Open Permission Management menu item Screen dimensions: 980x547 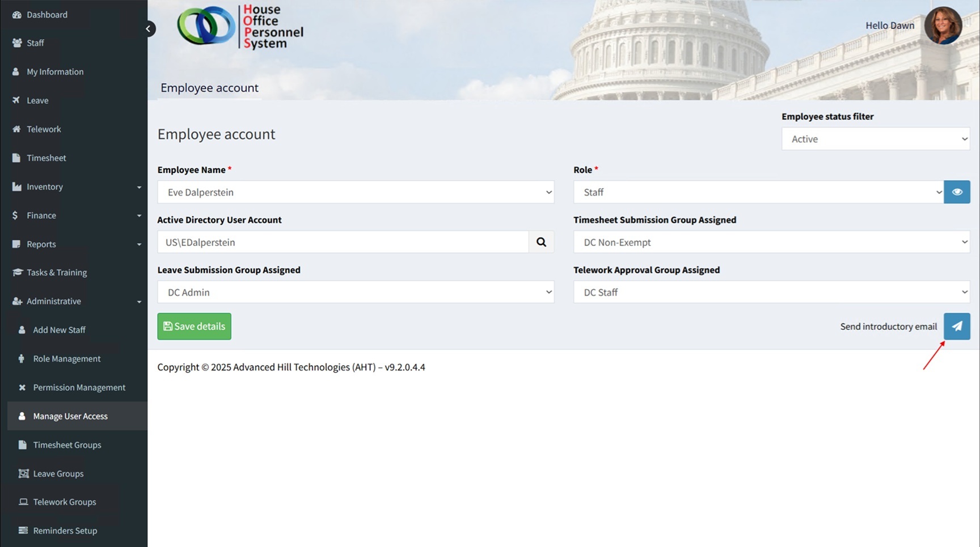[x=79, y=388]
